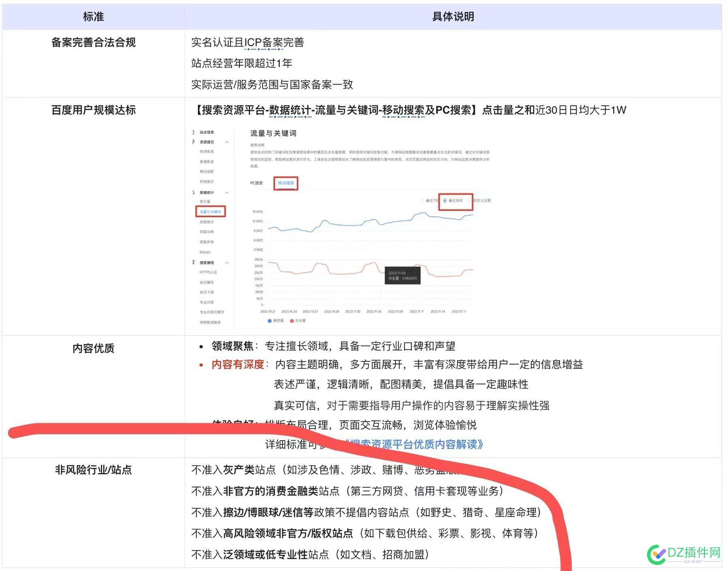The image size is (728, 571).
Task: Click the icon beside 数据统计
Action: pyautogui.click(x=193, y=193)
